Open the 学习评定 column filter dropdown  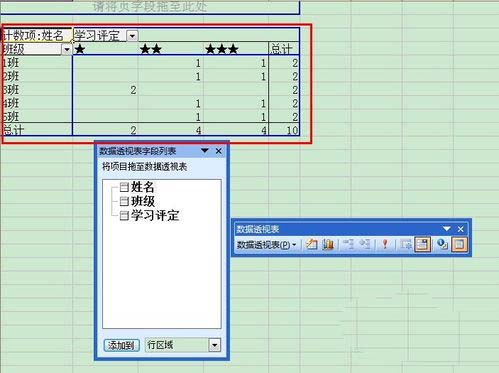pos(132,36)
